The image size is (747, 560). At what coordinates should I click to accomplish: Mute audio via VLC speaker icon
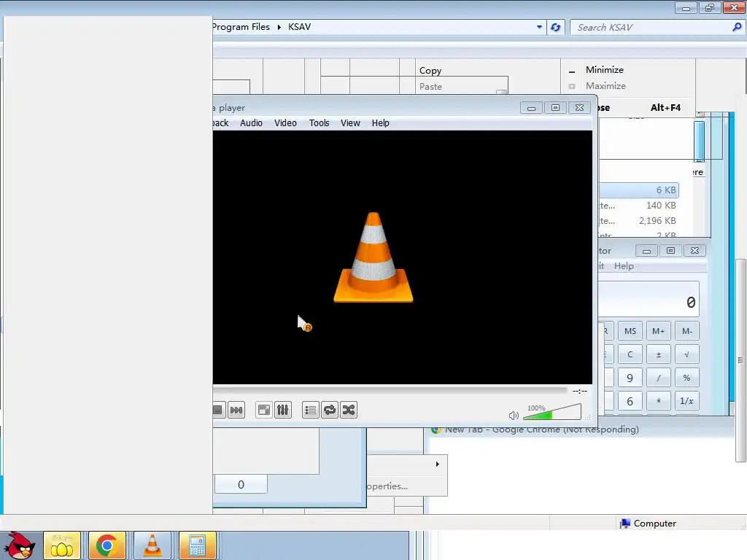click(514, 415)
